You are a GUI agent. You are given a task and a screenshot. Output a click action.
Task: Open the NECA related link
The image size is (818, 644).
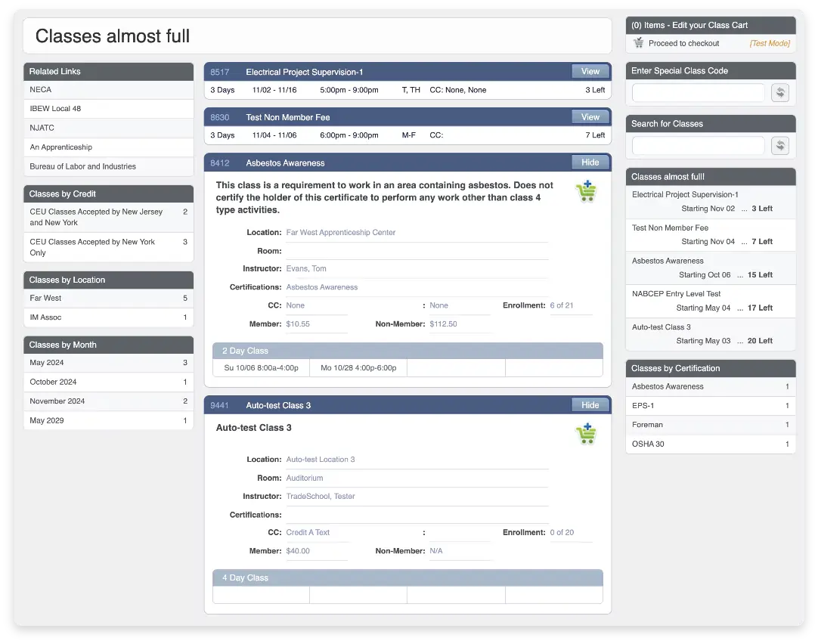tap(41, 90)
